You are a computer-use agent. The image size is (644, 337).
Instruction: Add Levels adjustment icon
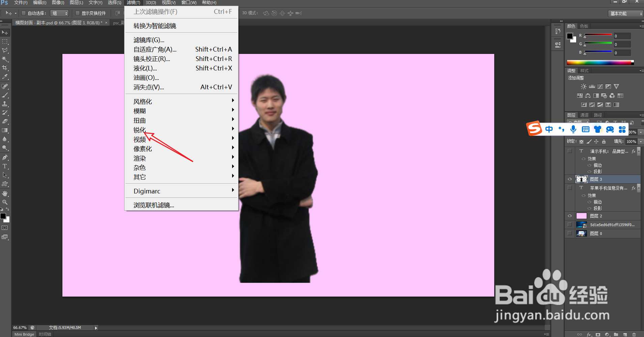coord(592,87)
